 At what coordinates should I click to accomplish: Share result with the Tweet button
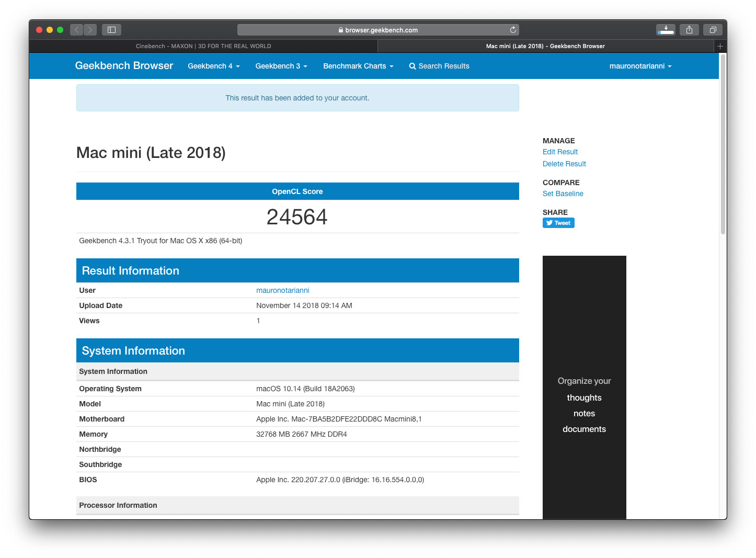558,223
